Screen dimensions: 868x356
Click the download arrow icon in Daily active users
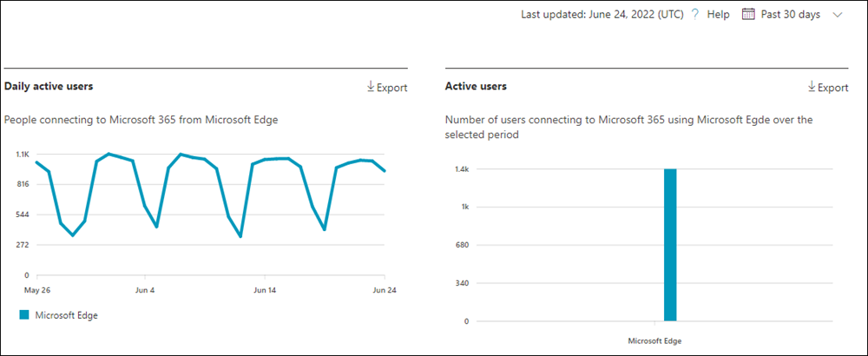(x=371, y=86)
